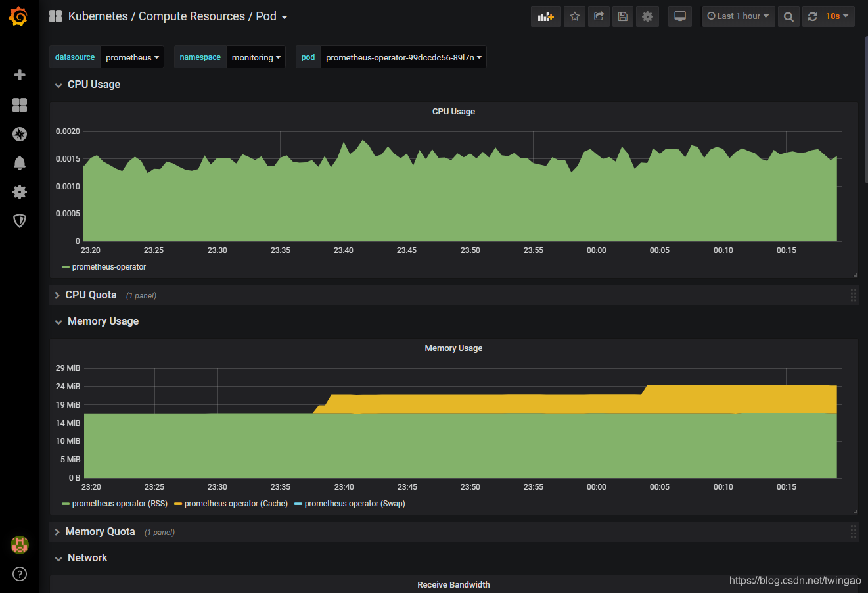The image size is (868, 593).
Task: Click the green RSS legend color swatch
Action: [66, 504]
